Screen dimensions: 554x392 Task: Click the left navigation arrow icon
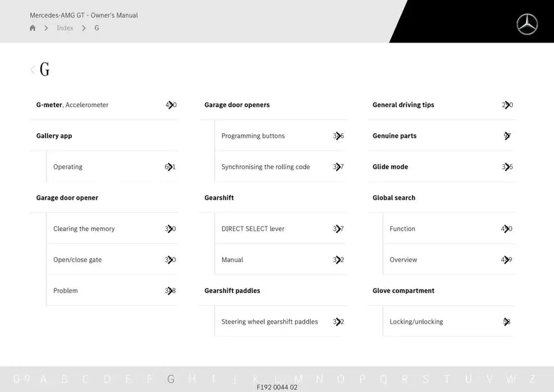pyautogui.click(x=33, y=69)
